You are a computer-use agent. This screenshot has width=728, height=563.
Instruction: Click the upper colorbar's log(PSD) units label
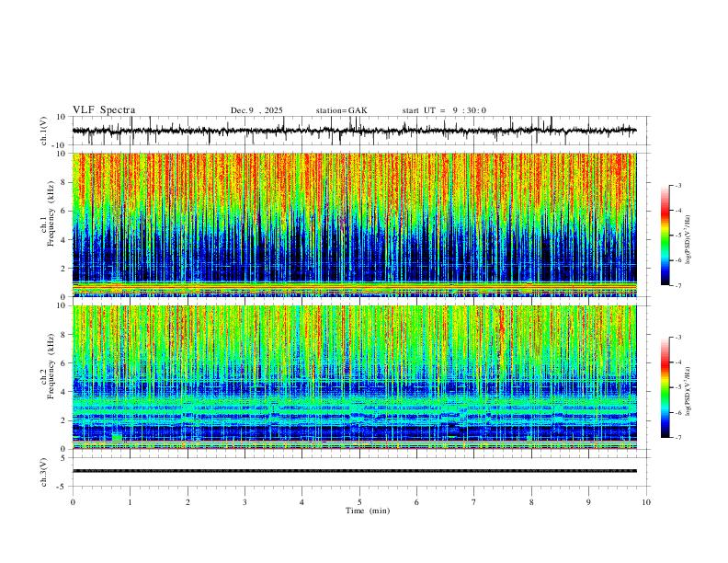pos(688,240)
